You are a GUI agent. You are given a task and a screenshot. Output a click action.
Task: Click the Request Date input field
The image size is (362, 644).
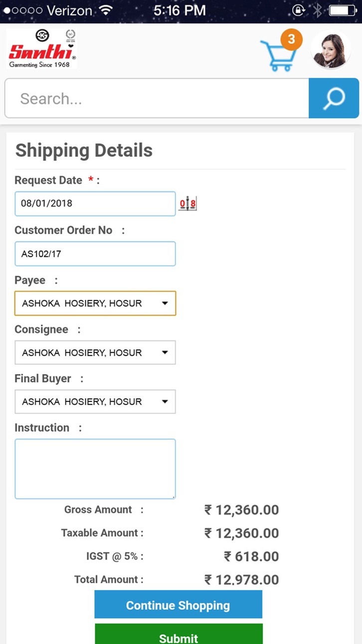click(95, 204)
